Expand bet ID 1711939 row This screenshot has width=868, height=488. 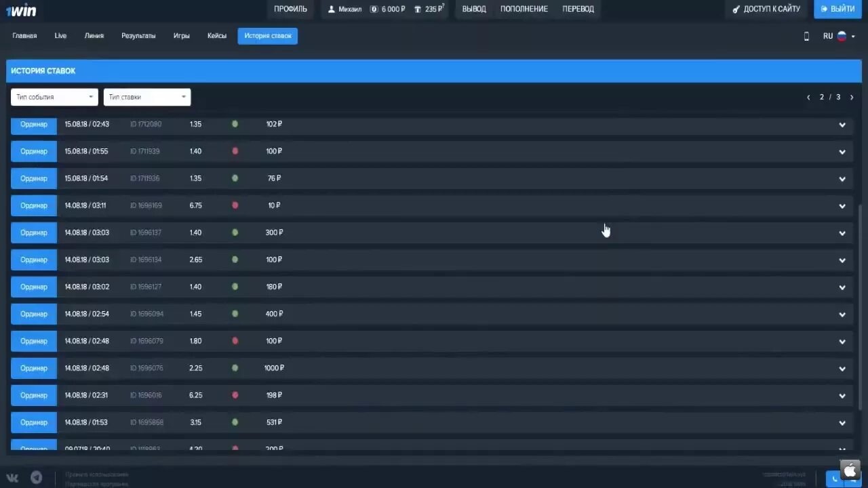[842, 152]
